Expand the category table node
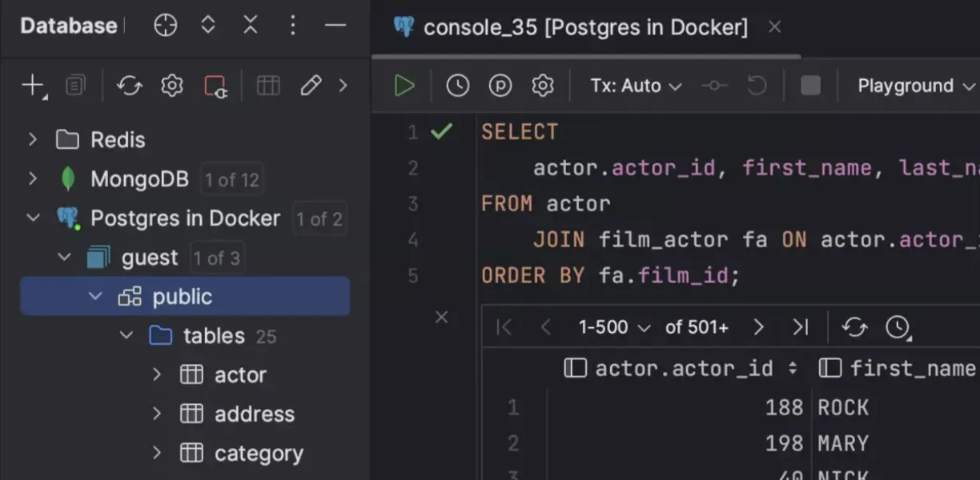980x480 pixels. (157, 453)
